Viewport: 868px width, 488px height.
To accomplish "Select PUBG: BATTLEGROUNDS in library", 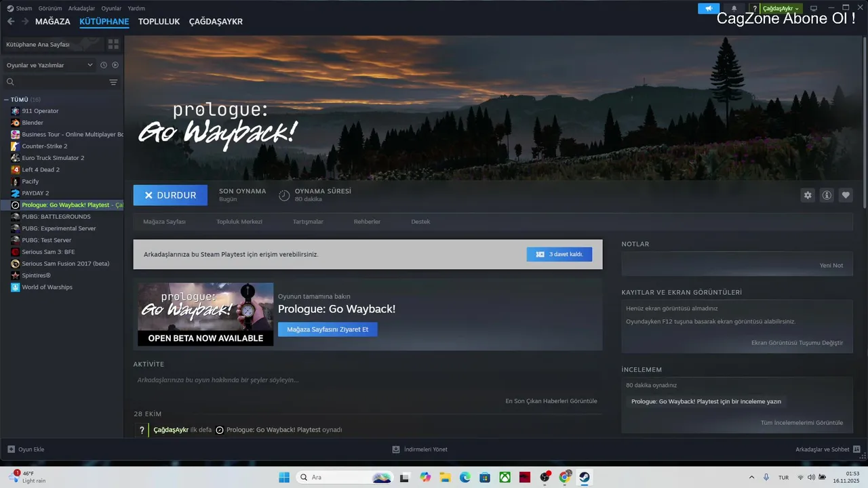I will 56,217.
